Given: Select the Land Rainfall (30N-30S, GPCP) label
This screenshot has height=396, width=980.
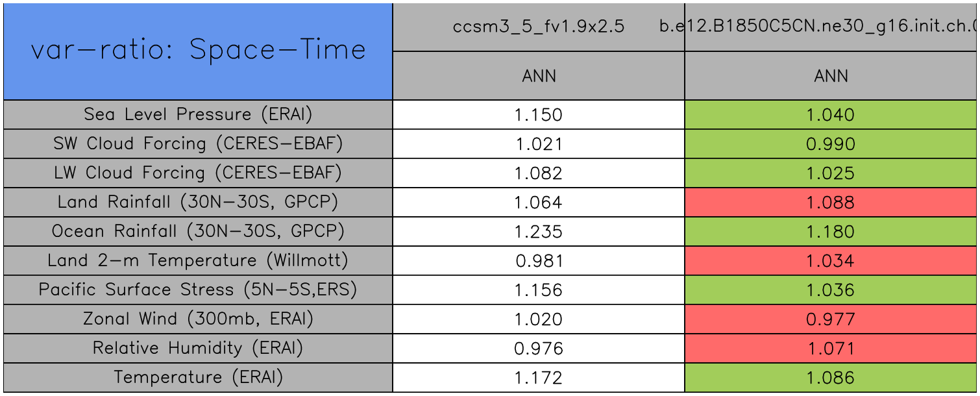Looking at the screenshot, I should [198, 202].
